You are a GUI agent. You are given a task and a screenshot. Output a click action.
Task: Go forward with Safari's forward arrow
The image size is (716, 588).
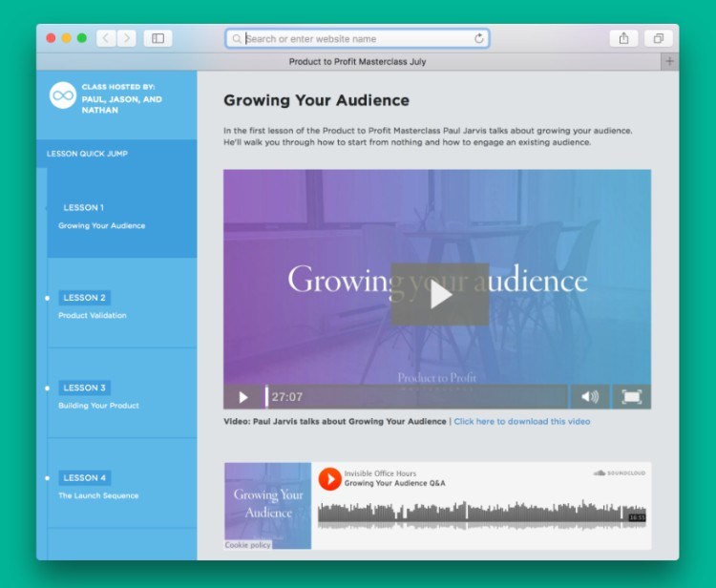[126, 38]
